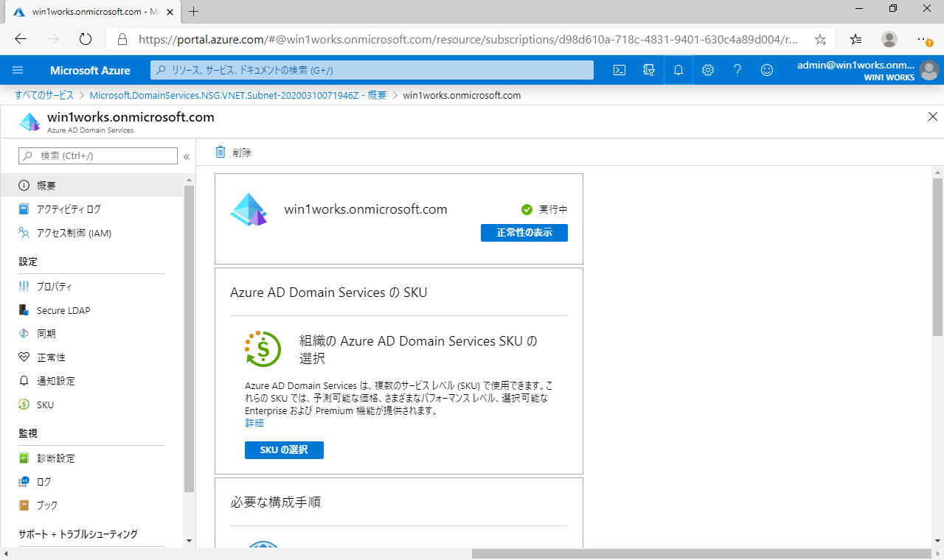Close the win1works browser tab

170,12
